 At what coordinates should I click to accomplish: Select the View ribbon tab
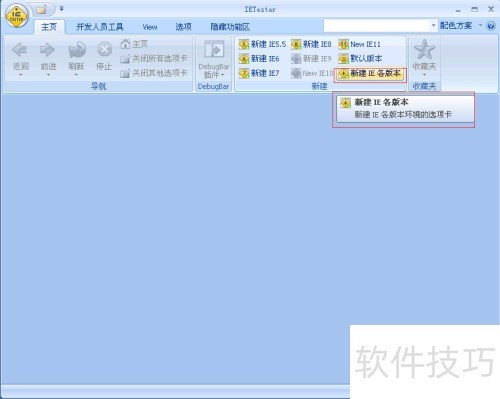coord(150,27)
